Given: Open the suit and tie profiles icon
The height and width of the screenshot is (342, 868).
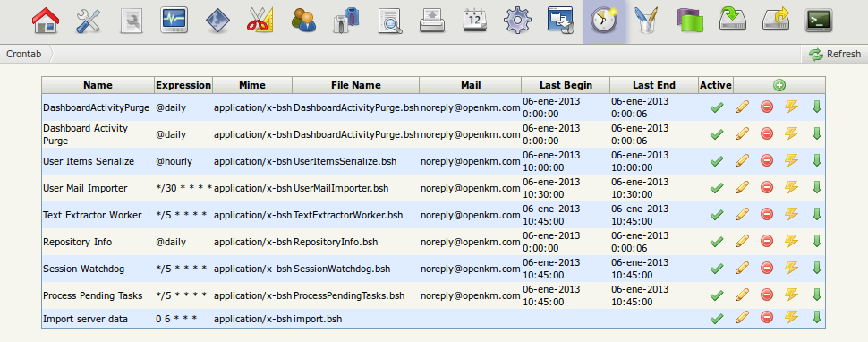Looking at the screenshot, I should (346, 21).
